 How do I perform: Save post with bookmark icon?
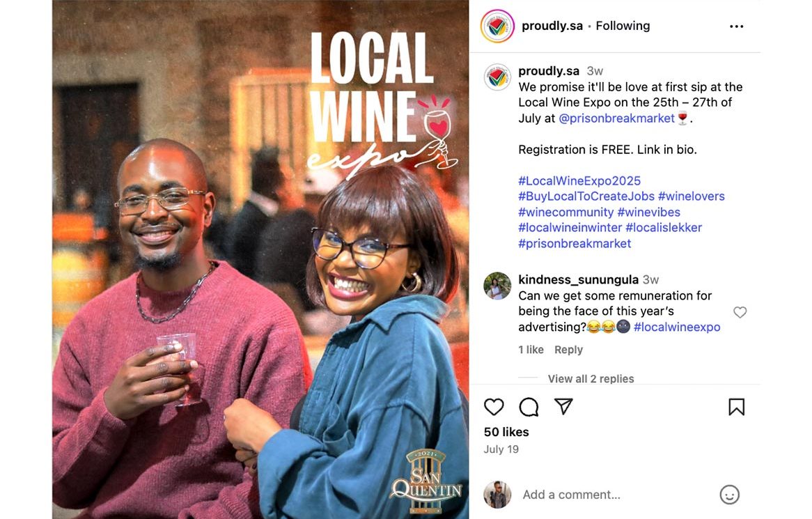coord(736,407)
